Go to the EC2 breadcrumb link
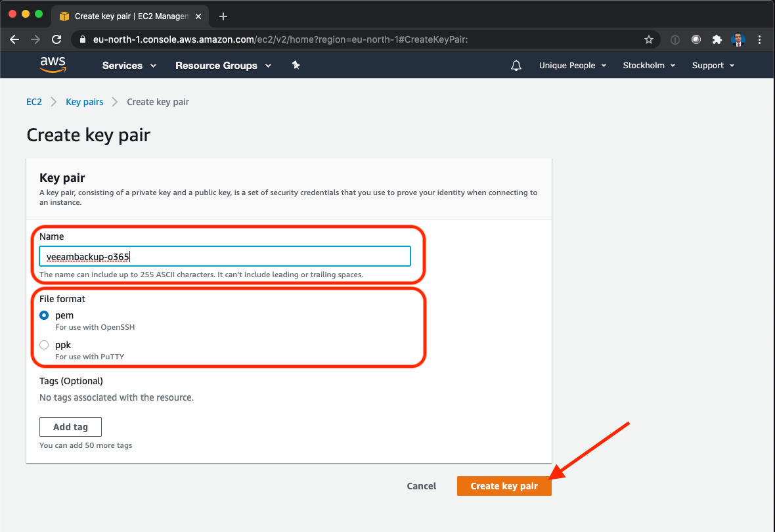 click(34, 102)
